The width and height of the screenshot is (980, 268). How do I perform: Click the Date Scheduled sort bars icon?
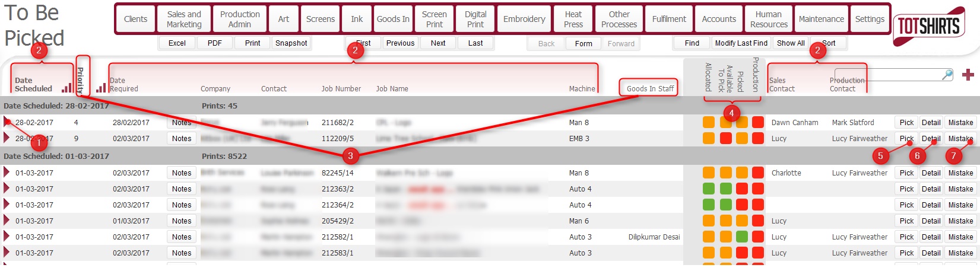66,88
